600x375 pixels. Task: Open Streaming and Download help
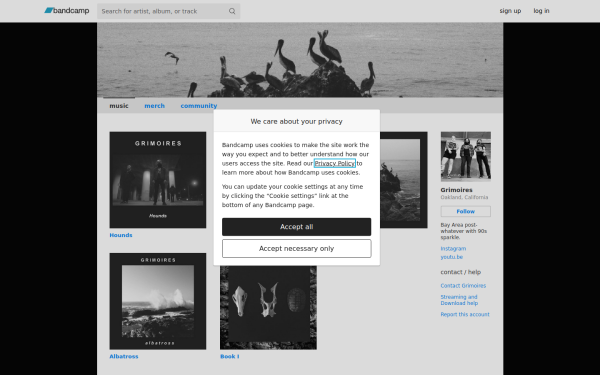459,300
